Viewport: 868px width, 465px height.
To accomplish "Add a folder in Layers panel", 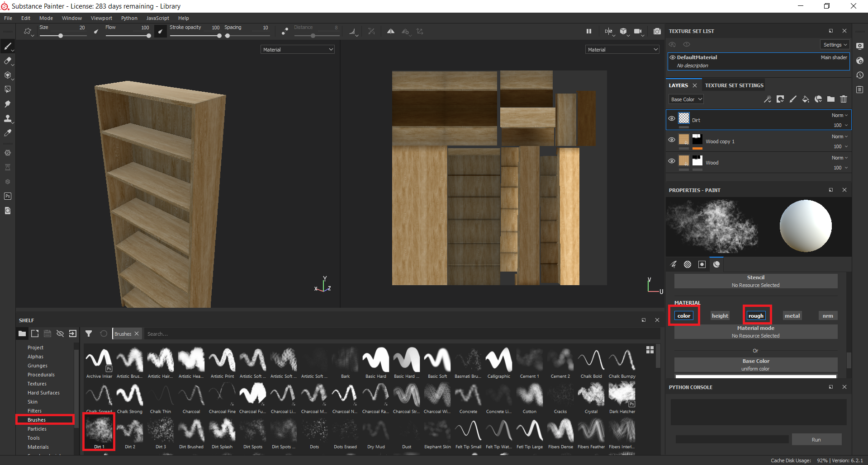I will (x=831, y=99).
